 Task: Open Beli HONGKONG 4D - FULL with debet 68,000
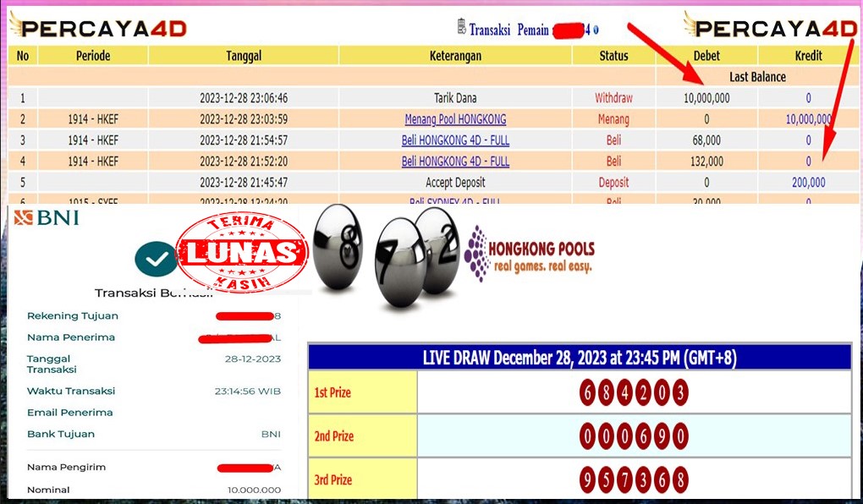[x=455, y=140]
